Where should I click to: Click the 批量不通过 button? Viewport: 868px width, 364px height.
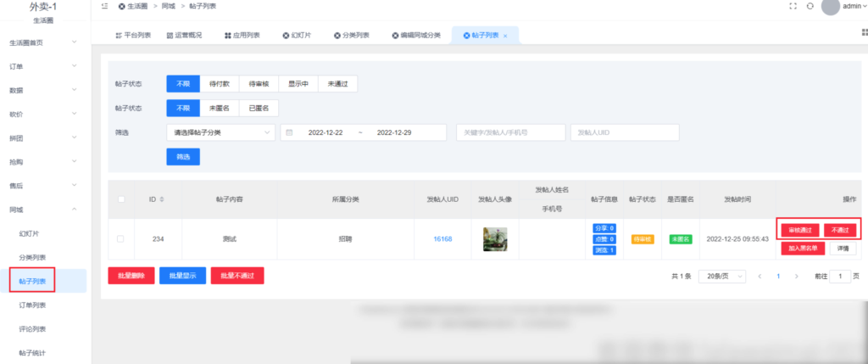(x=237, y=276)
